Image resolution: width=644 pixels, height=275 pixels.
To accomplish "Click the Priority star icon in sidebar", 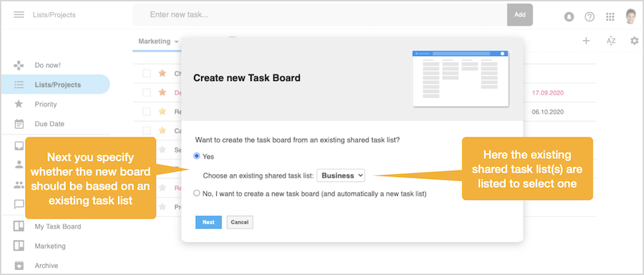I will pyautogui.click(x=19, y=104).
